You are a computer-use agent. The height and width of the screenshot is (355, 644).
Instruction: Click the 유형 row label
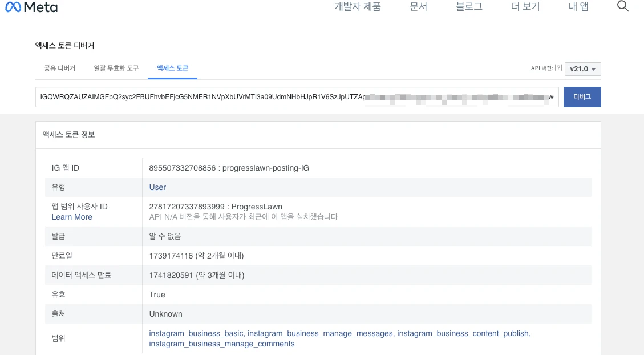tap(58, 187)
